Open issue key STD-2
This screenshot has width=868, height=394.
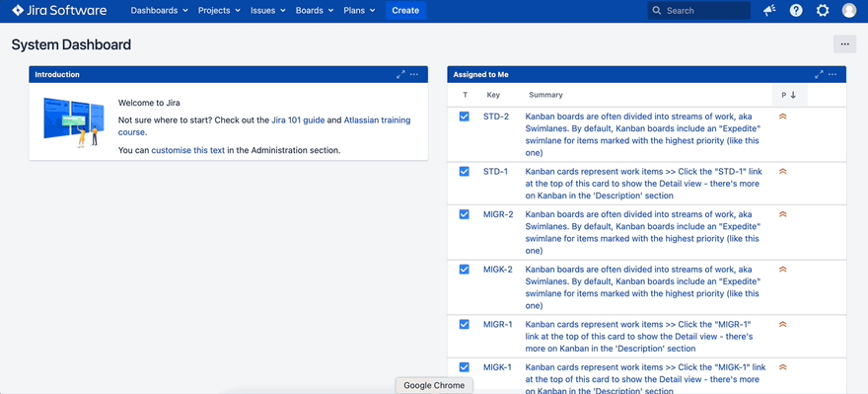tap(496, 117)
